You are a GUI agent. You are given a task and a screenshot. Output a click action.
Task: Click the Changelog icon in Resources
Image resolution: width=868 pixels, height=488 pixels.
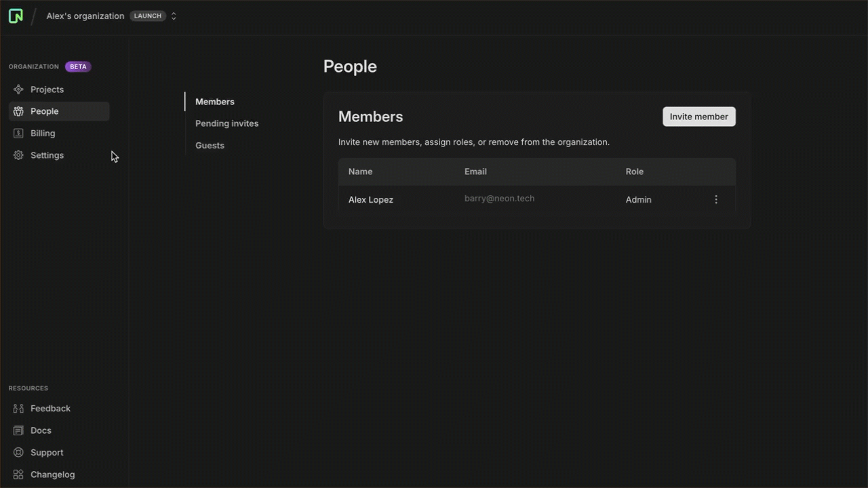pyautogui.click(x=18, y=474)
